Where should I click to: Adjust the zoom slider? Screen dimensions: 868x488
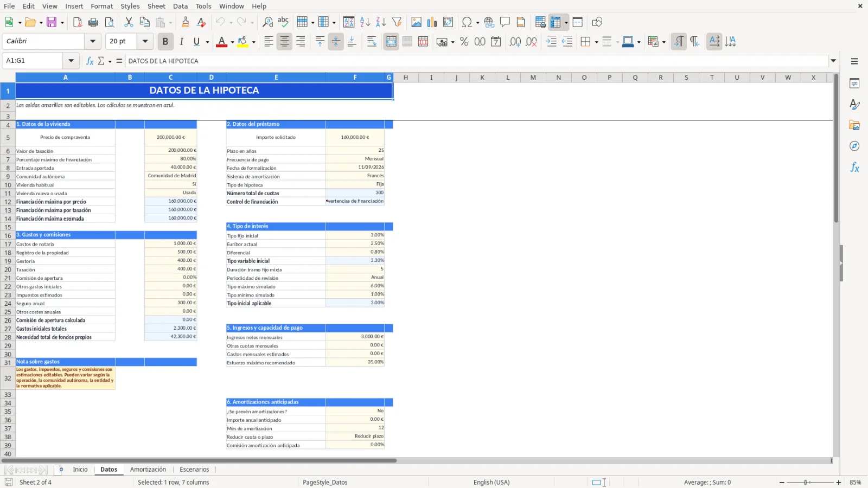pos(806,482)
